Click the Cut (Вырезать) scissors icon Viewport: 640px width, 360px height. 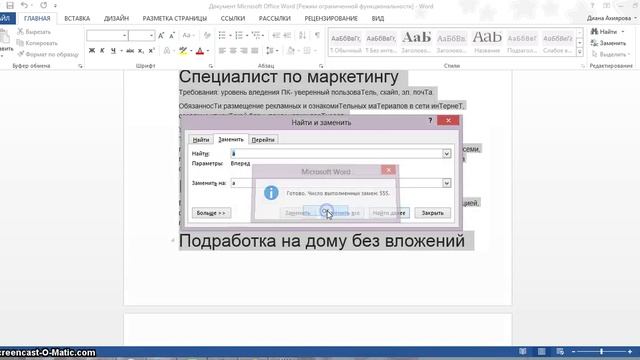[x=20, y=31]
